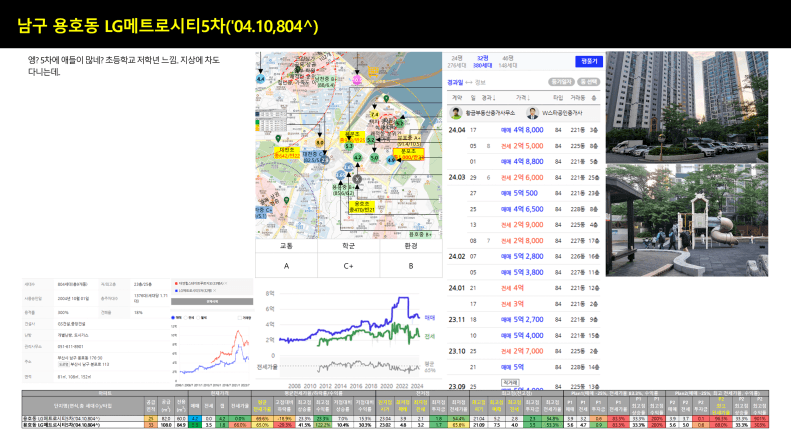Click the gray pill left of 동 선택

[x=561, y=82]
